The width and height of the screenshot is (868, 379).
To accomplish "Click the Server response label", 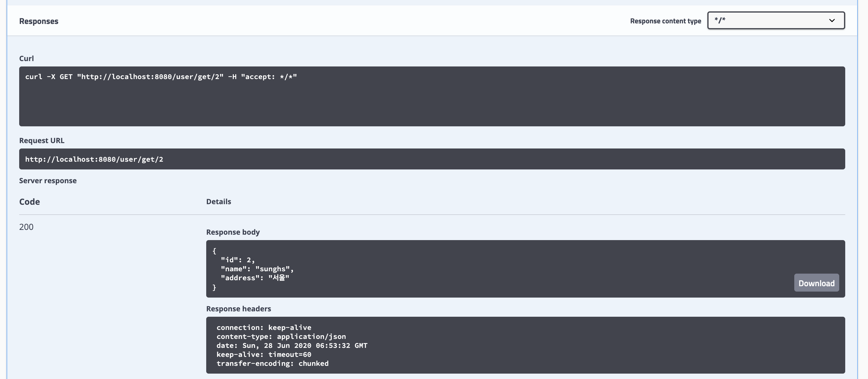I will (48, 181).
